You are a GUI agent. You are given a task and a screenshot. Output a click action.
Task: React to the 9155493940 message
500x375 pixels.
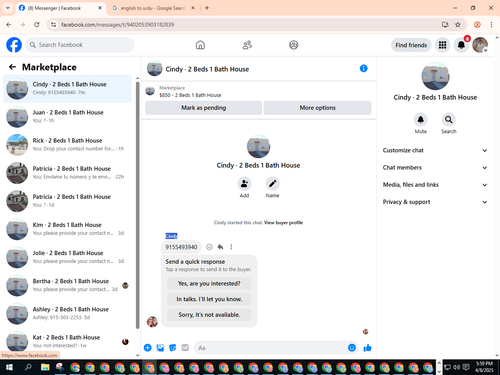point(209,247)
